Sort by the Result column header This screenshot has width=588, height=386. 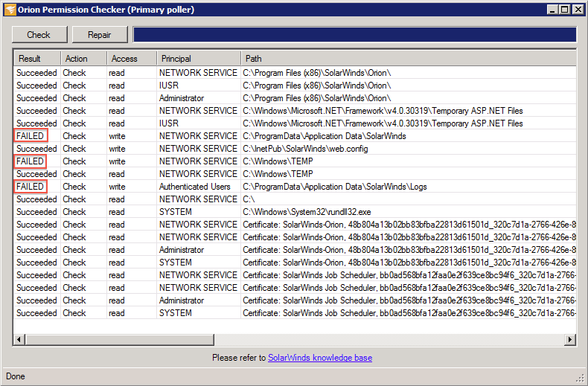(37, 59)
